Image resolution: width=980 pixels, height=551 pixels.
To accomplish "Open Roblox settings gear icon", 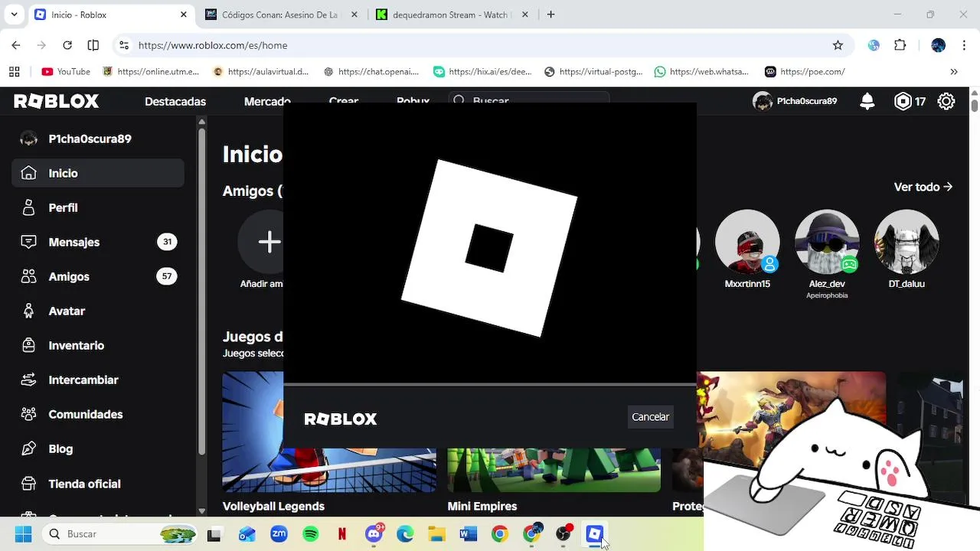I will pos(946,101).
